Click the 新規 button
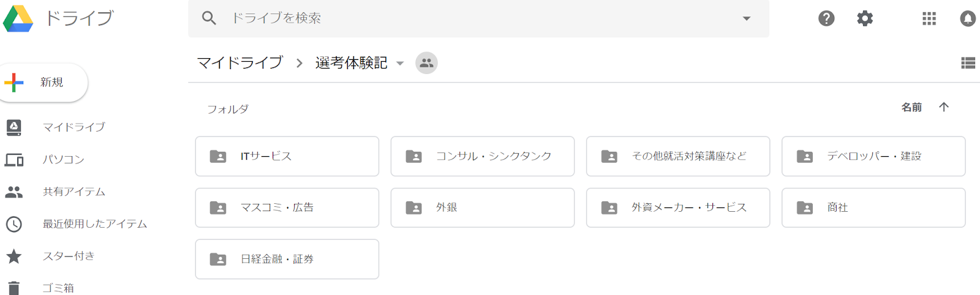Image resolution: width=980 pixels, height=295 pixels. [x=43, y=83]
